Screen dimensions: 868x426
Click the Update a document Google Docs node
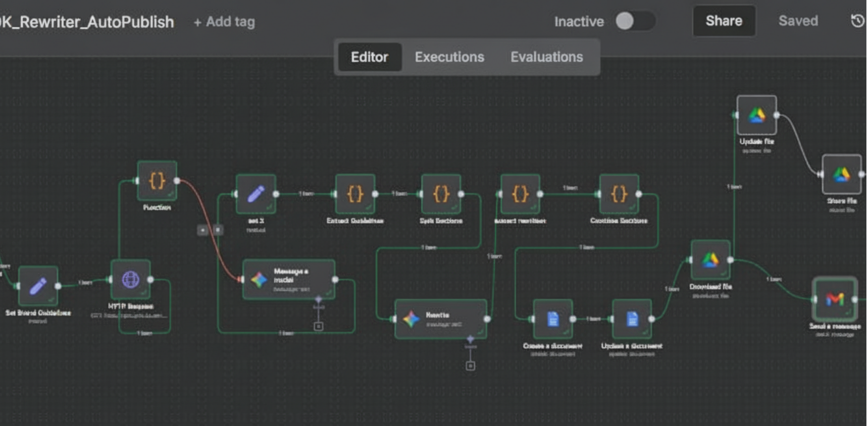(x=632, y=319)
